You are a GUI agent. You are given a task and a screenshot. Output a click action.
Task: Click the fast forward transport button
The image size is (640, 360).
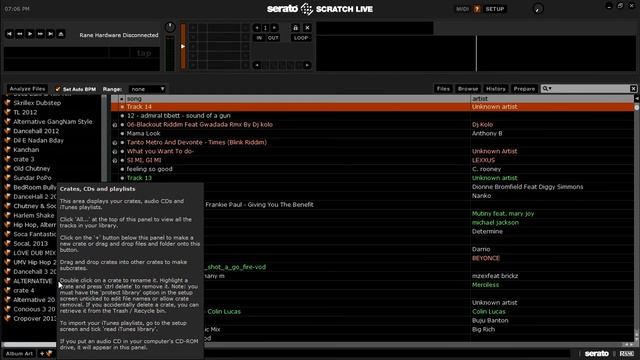(40, 34)
